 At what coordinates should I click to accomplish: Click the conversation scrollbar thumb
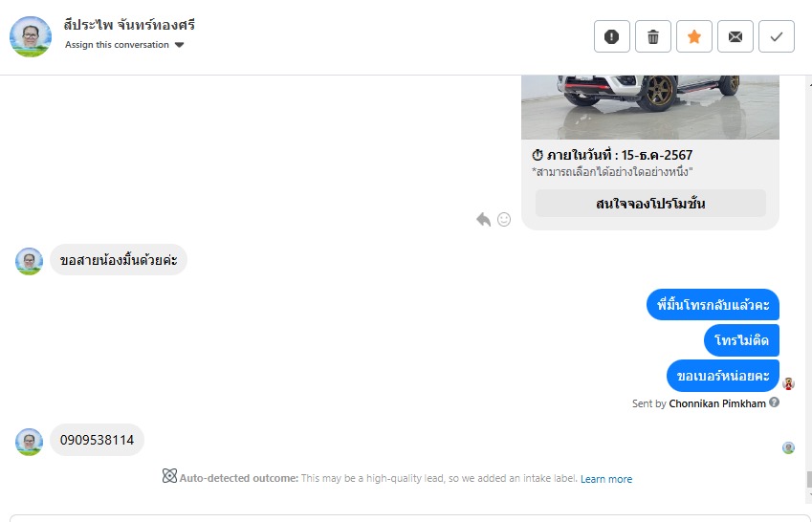tap(807, 479)
